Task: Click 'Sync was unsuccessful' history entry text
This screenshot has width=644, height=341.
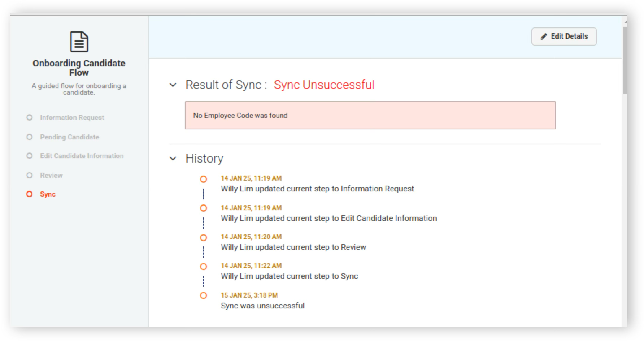Action: [x=263, y=306]
